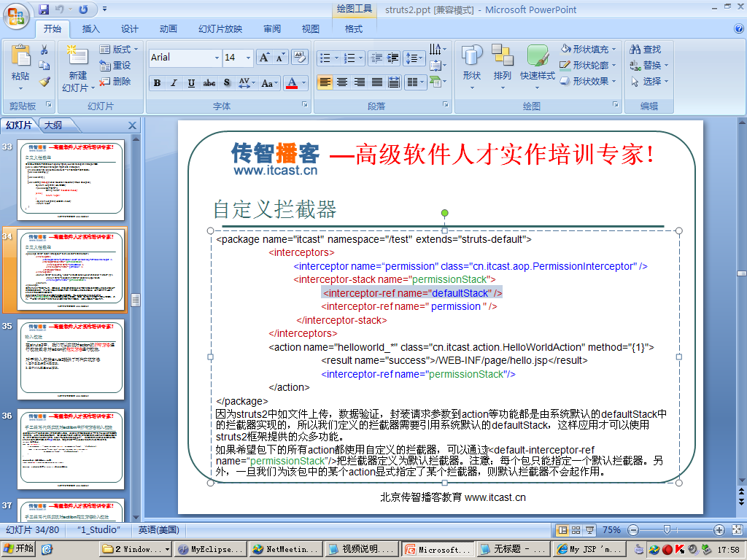Apply the red font color
The image size is (747, 560).
tap(292, 83)
